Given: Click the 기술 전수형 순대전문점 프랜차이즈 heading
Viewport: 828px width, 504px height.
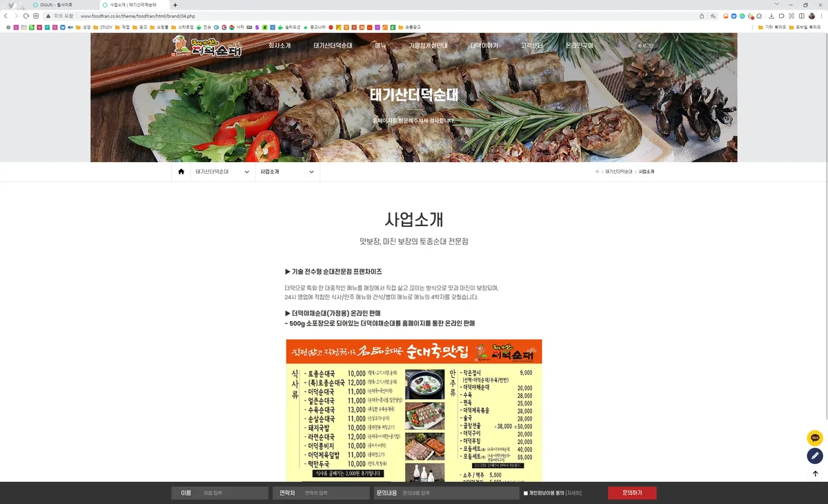Looking at the screenshot, I should 333,272.
